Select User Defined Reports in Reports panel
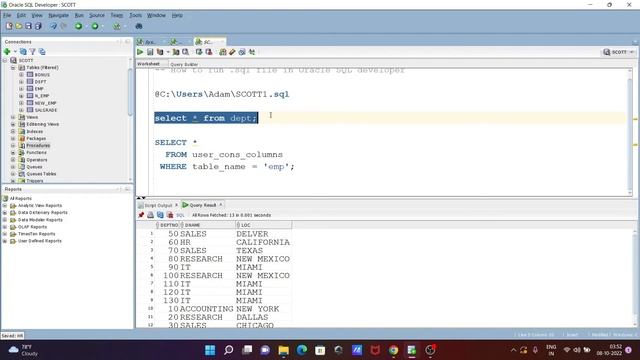The image size is (640, 360). [x=40, y=241]
